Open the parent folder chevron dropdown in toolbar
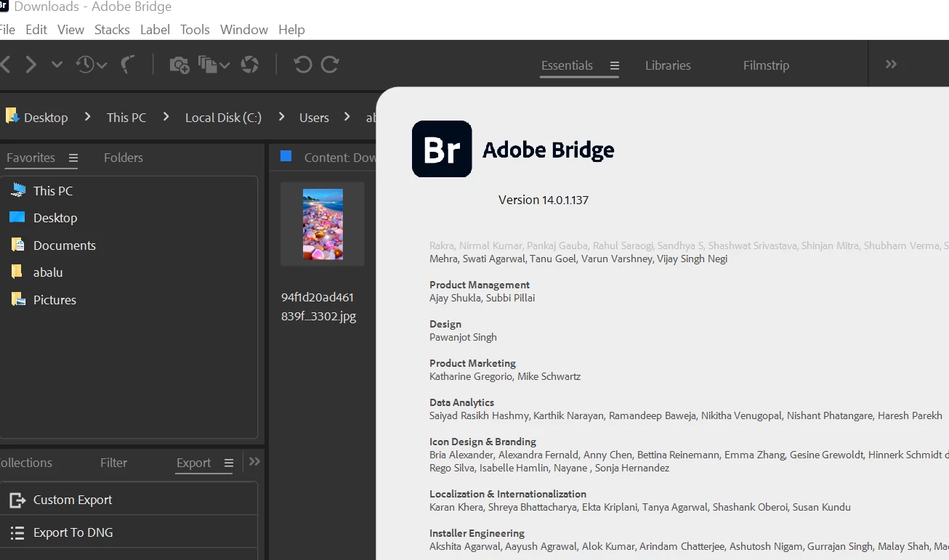 (x=57, y=65)
